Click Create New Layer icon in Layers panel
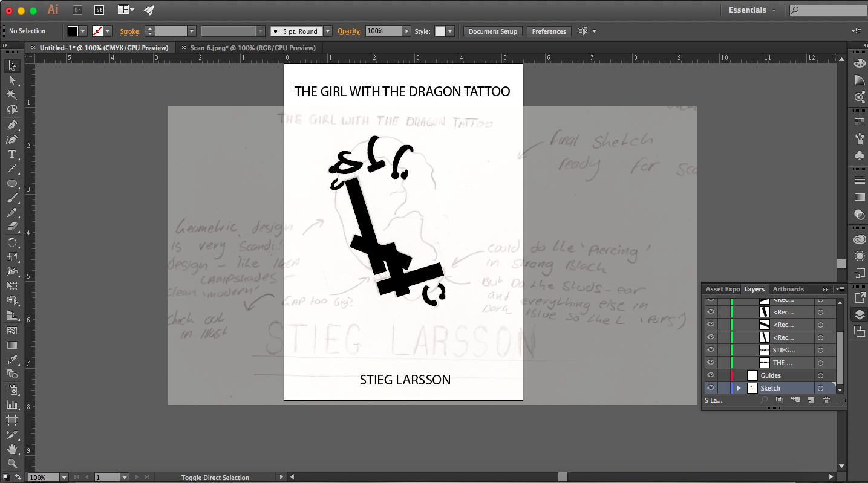Screen dimensions: 868x483 click(811, 400)
